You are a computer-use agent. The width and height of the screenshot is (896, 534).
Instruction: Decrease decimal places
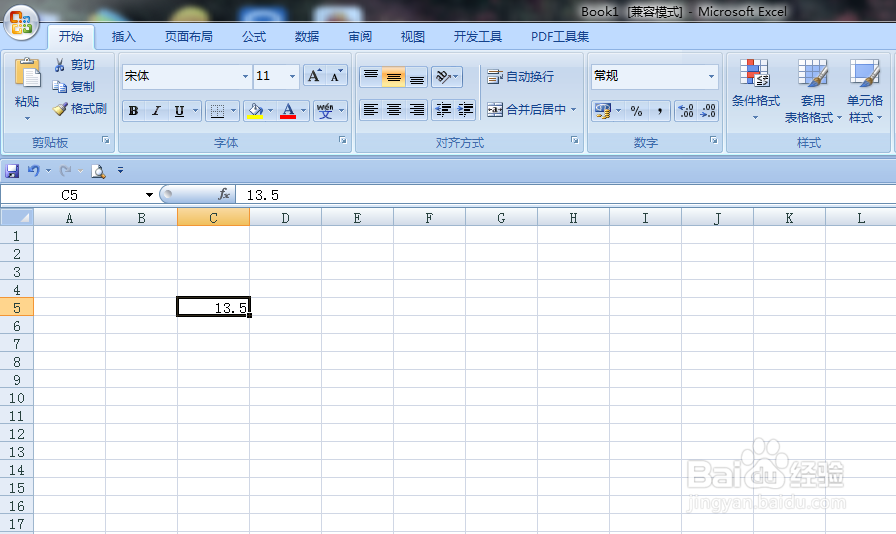(x=708, y=111)
